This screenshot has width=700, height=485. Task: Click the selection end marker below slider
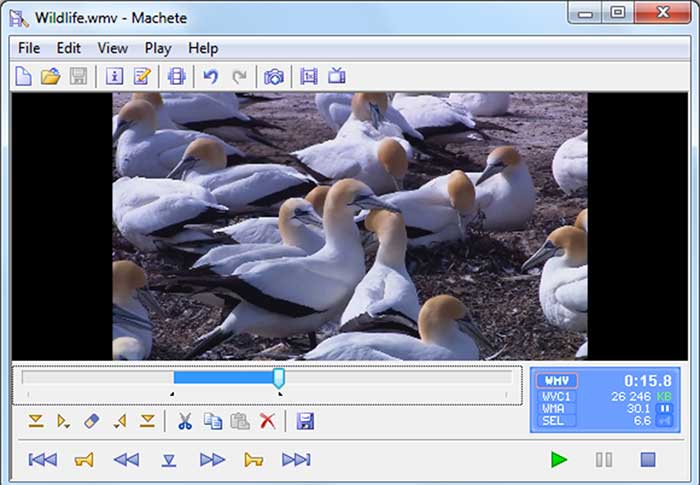click(280, 394)
